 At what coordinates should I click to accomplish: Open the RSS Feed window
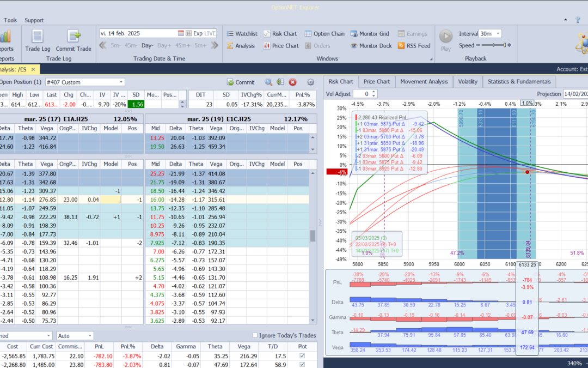tap(414, 46)
